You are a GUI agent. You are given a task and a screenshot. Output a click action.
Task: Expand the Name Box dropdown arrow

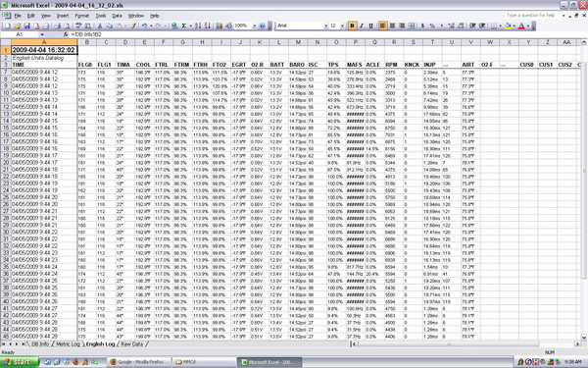tap(42, 34)
